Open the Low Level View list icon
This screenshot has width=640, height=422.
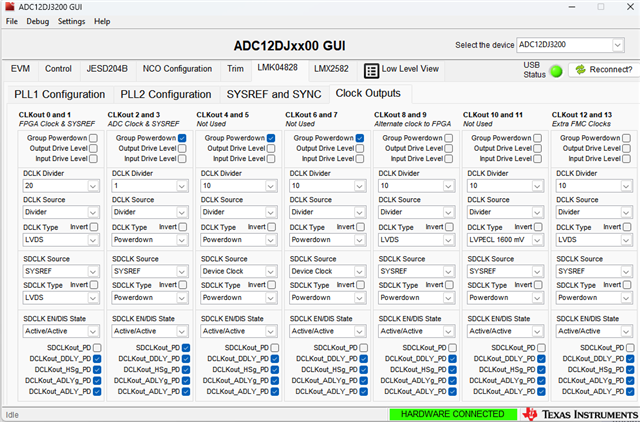pos(371,71)
